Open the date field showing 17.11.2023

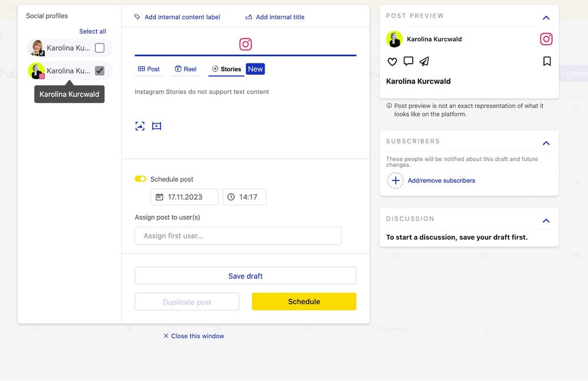(x=184, y=197)
